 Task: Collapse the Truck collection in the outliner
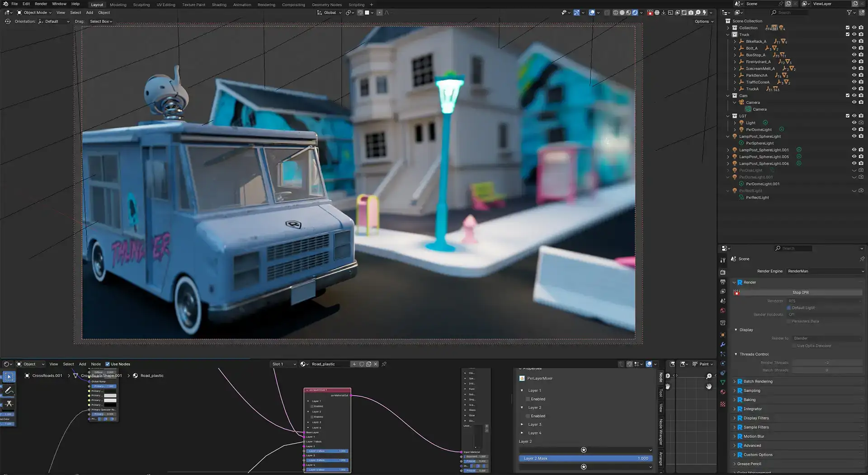coord(728,34)
